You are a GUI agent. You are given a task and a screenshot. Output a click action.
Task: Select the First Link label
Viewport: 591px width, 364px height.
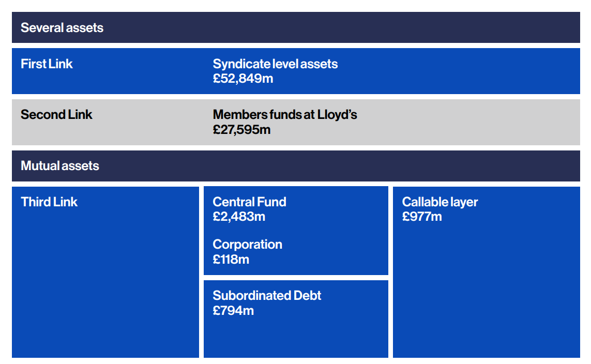pos(47,64)
